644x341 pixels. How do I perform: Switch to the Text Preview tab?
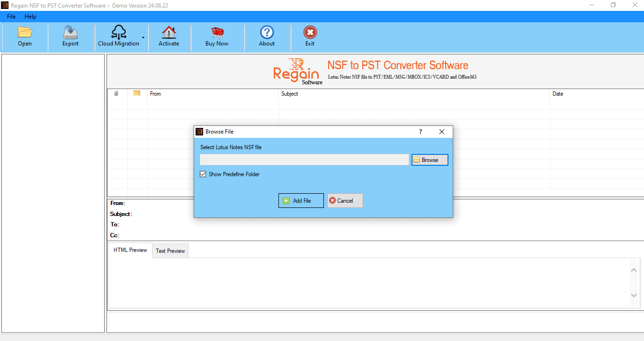click(x=170, y=251)
